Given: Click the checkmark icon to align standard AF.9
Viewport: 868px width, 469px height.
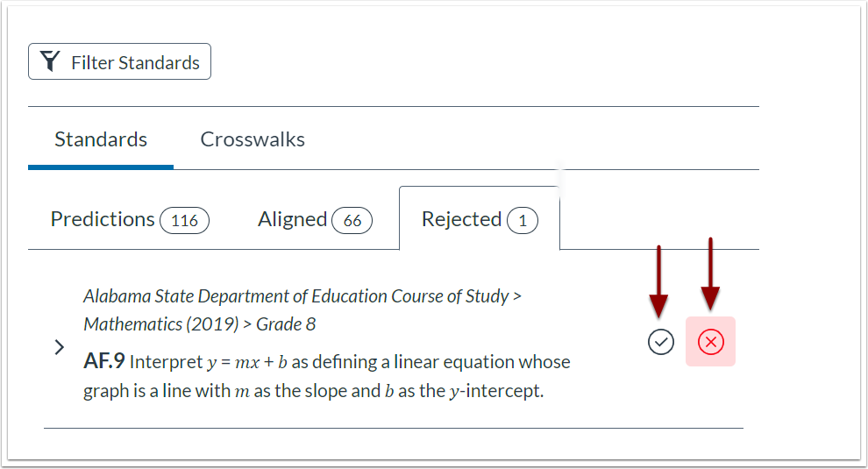Looking at the screenshot, I should point(660,342).
